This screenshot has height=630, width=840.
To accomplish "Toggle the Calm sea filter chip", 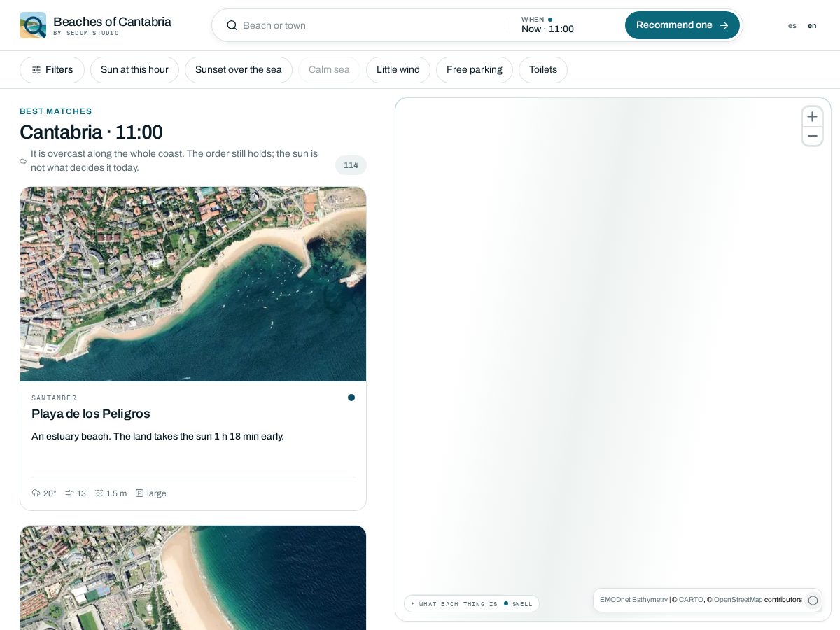I will [x=329, y=70].
